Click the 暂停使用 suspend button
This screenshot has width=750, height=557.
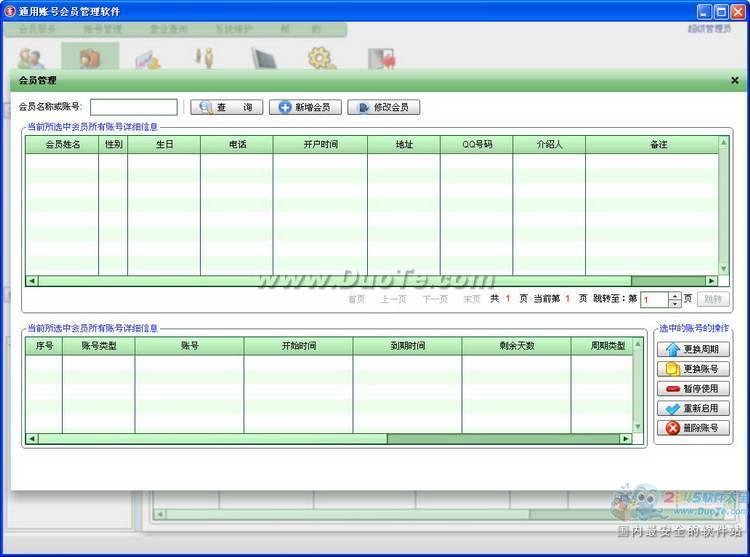(694, 388)
